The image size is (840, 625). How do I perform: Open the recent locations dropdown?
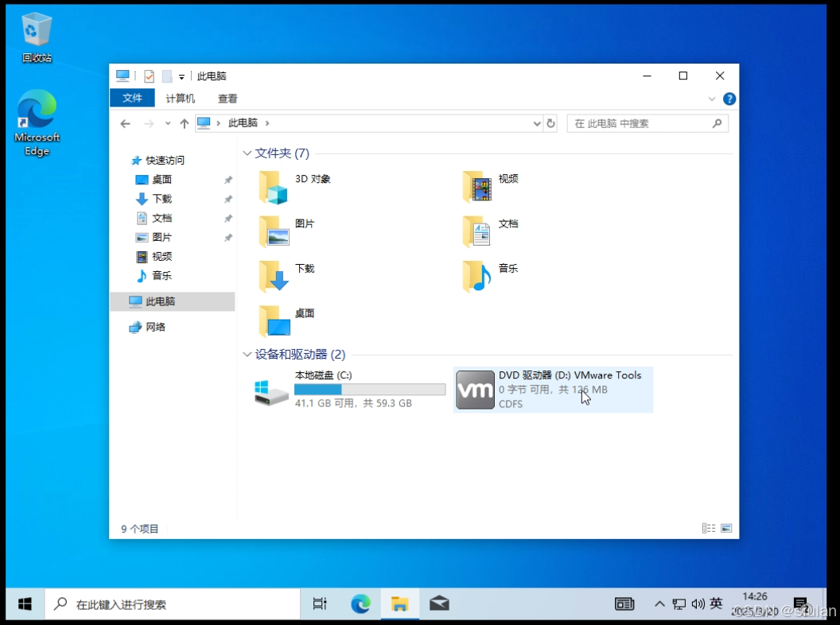[168, 124]
